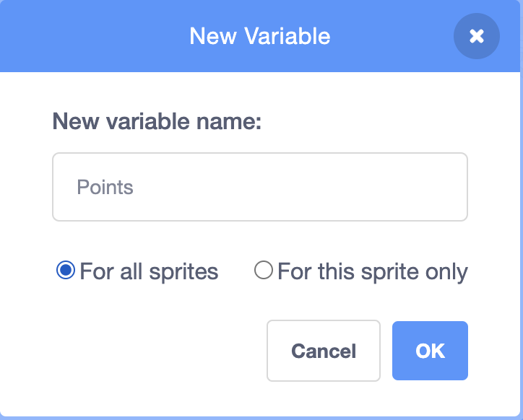Focus the text box containing "Points"
The height and width of the screenshot is (420, 523).
(x=260, y=187)
